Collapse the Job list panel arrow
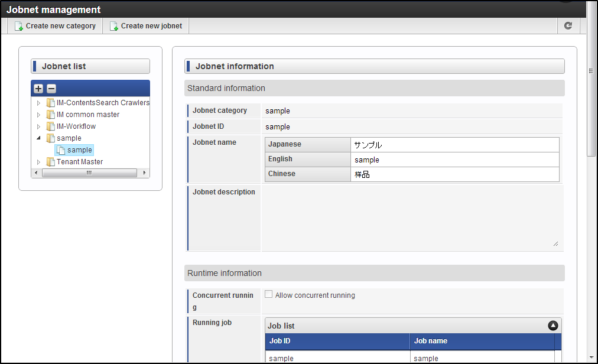The width and height of the screenshot is (598, 364). 553,326
